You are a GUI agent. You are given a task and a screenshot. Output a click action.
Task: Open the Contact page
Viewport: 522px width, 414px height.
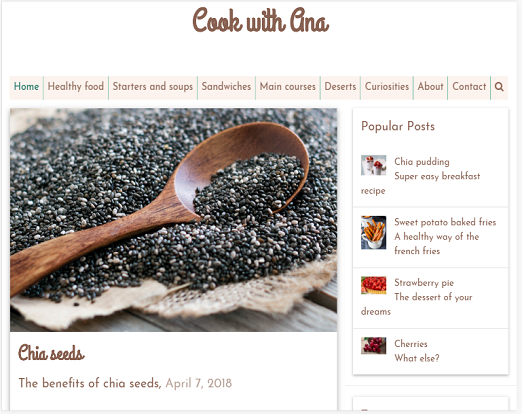469,87
